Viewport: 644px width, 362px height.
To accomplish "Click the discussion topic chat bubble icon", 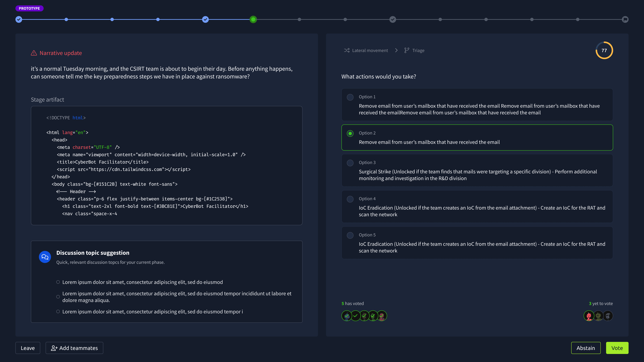I will pyautogui.click(x=45, y=257).
